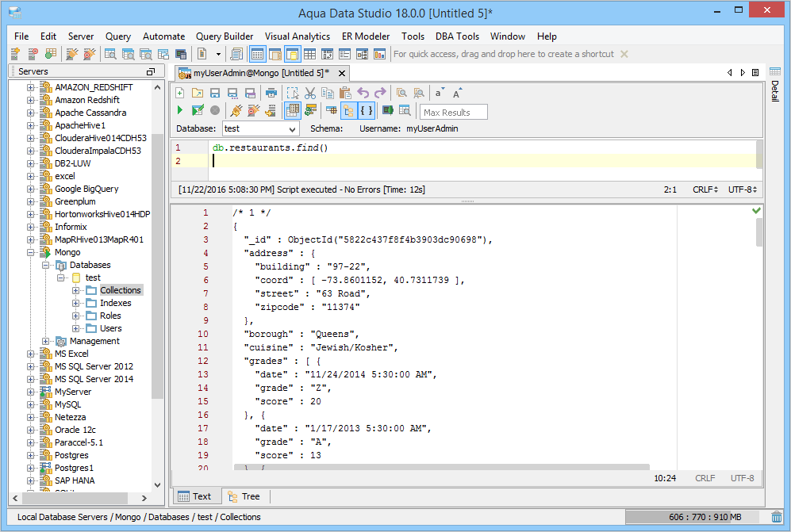Click the purple Undo arrow
The height and width of the screenshot is (532, 791).
(x=363, y=94)
